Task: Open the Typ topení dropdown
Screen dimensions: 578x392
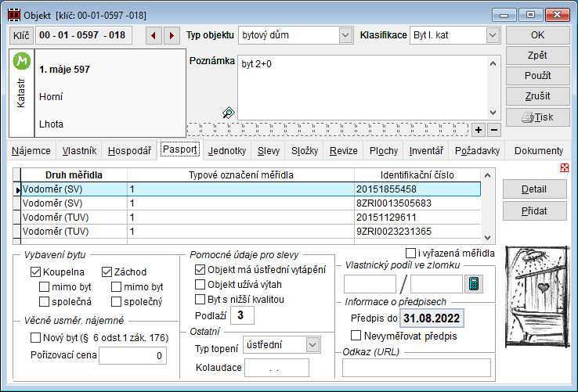Action: [x=312, y=344]
